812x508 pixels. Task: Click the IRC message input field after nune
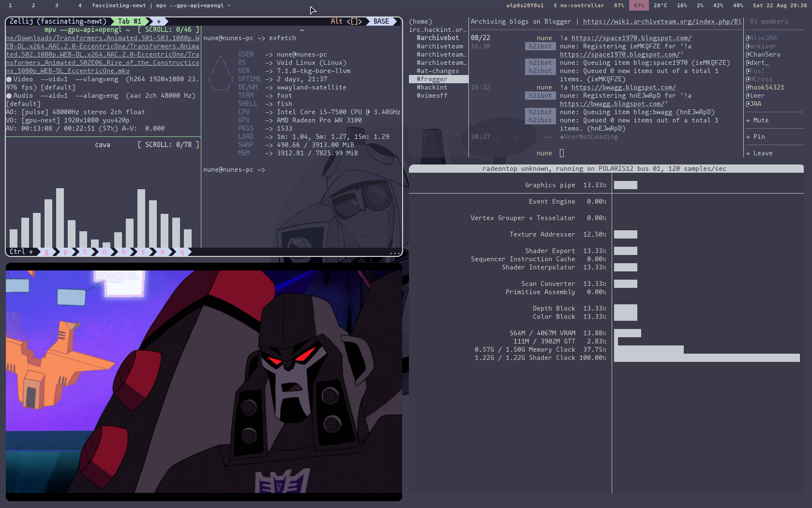(x=651, y=153)
